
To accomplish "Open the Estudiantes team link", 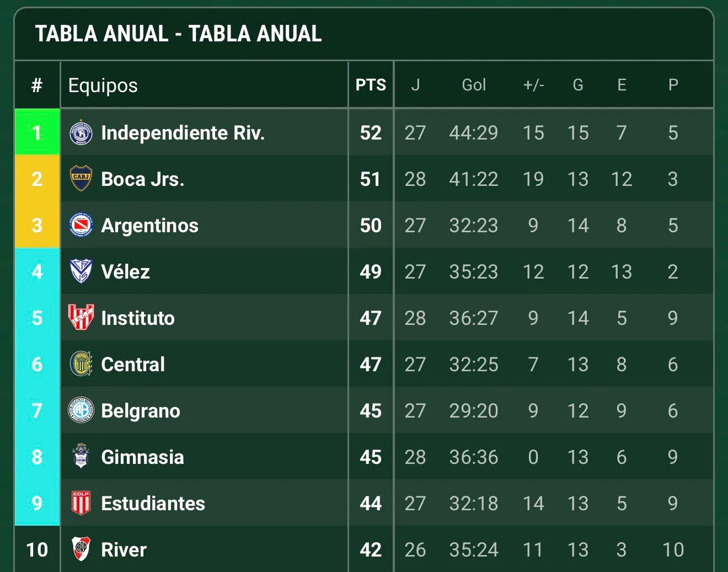I will click(153, 504).
